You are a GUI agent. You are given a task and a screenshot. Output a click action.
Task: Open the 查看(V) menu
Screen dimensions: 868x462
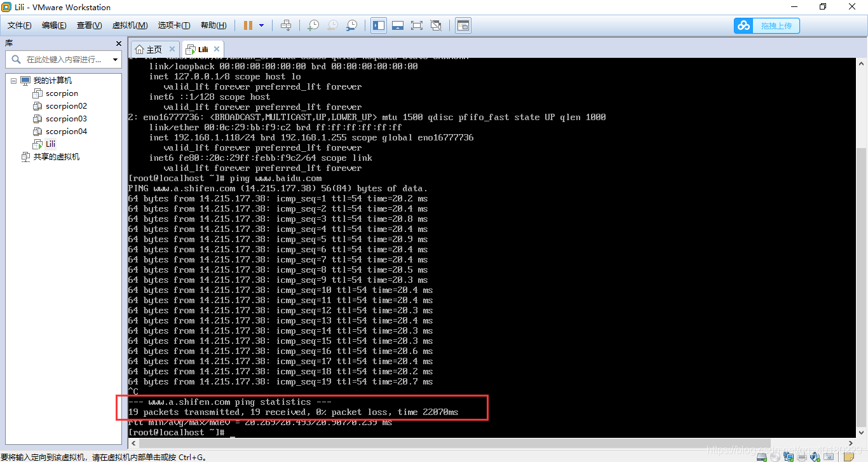point(89,25)
